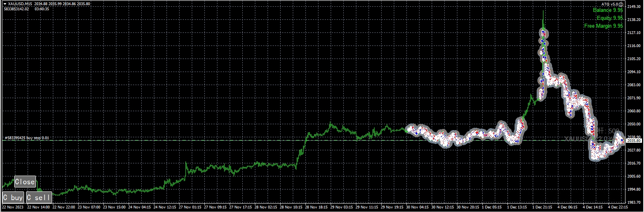Click the Close button on the chart
This screenshot has height=212, width=644.
point(25,182)
